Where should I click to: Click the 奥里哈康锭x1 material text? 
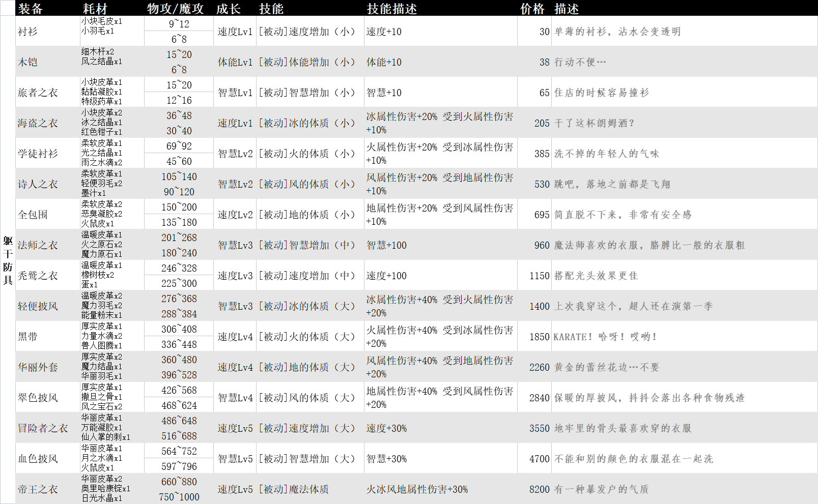tap(106, 488)
